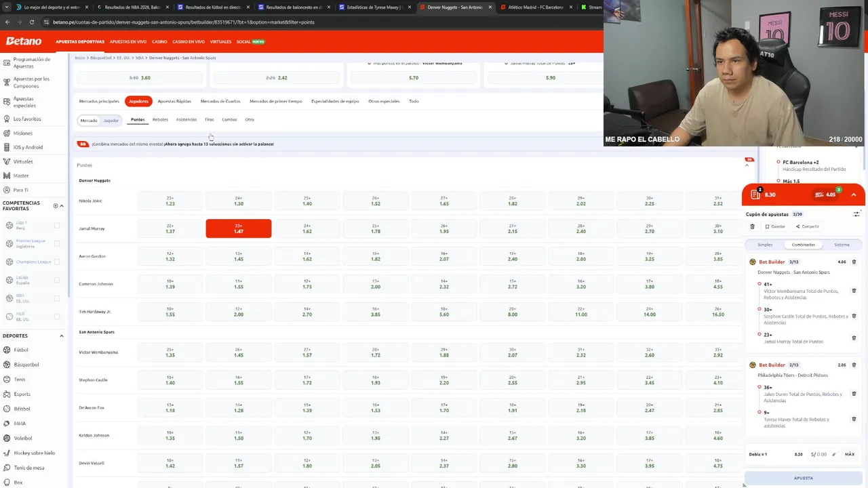Click the Hockey sobre hielo stick icon

coord(7,453)
